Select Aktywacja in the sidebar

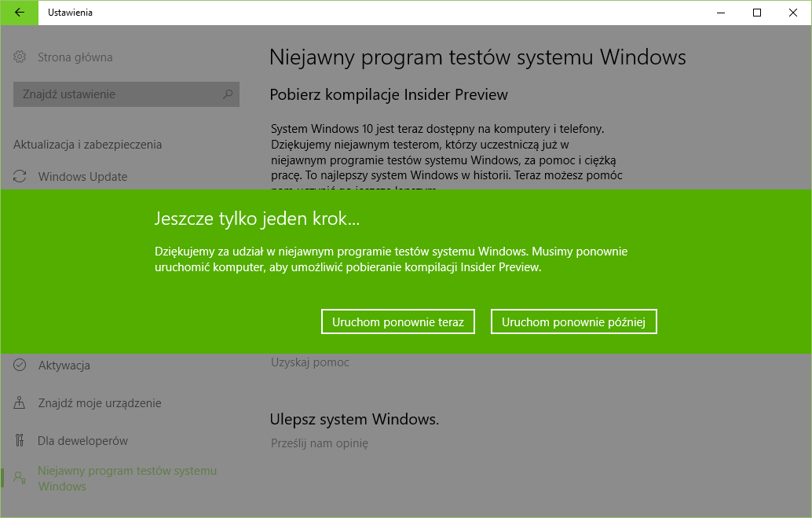(64, 366)
